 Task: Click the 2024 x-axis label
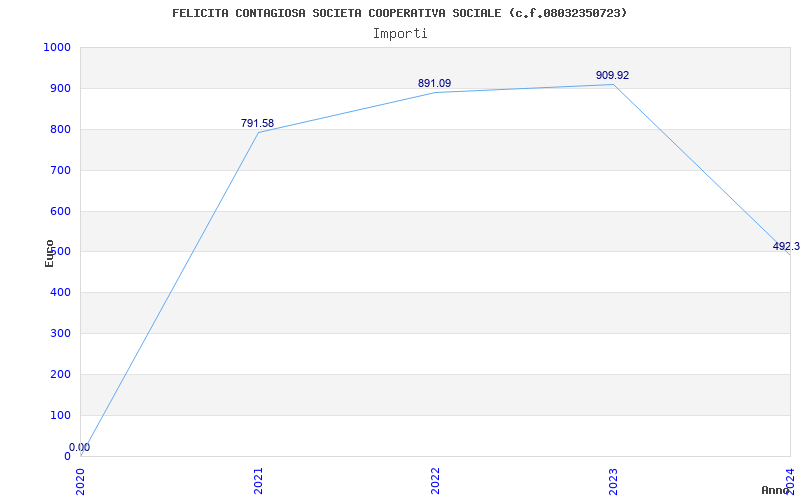tap(790, 481)
